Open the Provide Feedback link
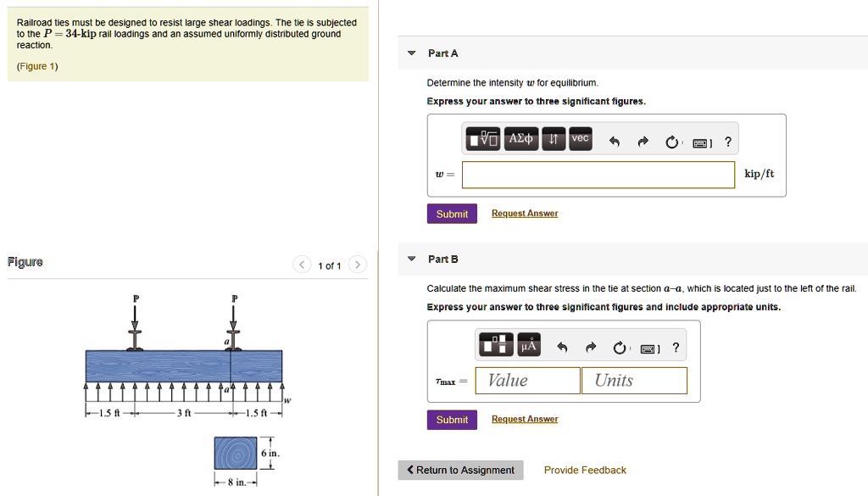The width and height of the screenshot is (868, 496). (x=585, y=471)
